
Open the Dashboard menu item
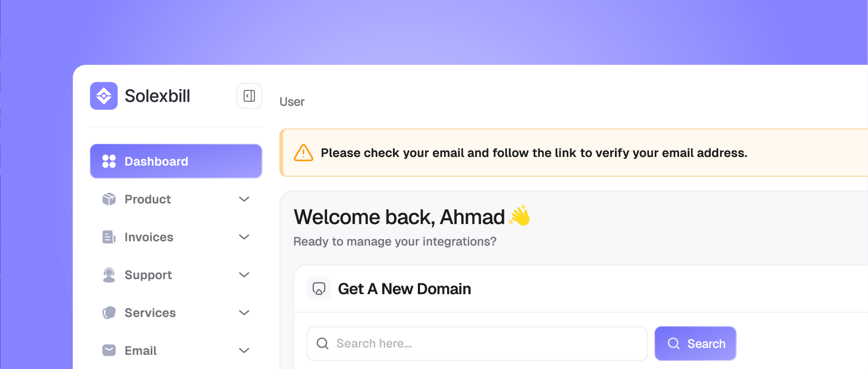click(176, 161)
